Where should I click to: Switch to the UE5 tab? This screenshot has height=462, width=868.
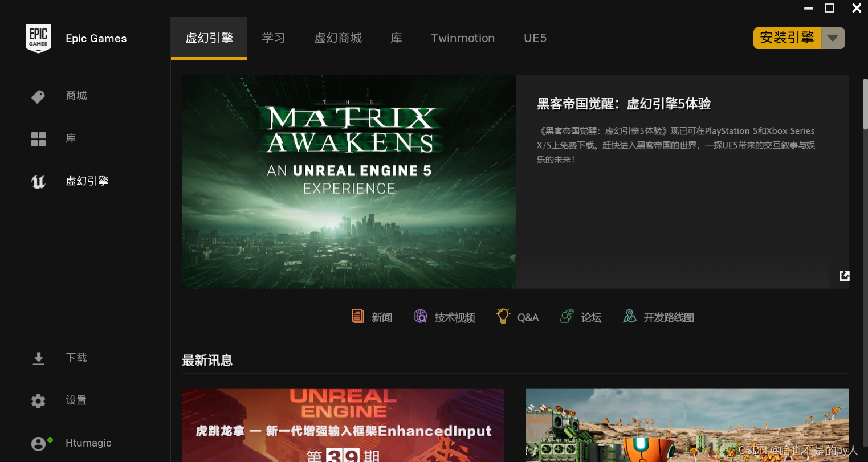(535, 38)
